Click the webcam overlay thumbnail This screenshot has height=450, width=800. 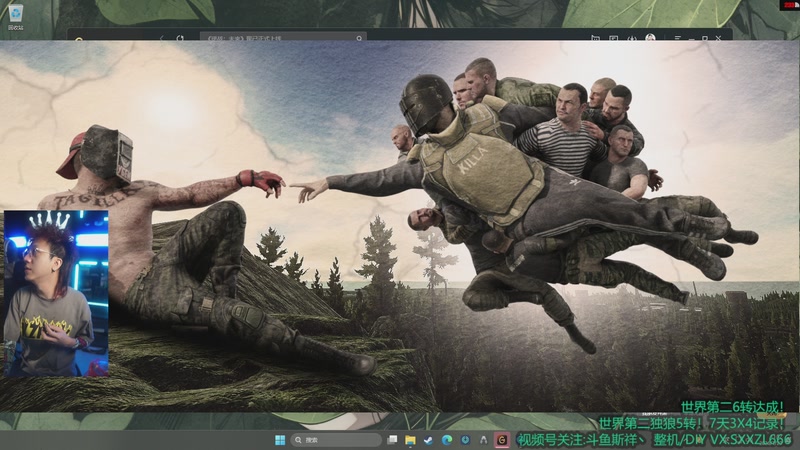pos(56,293)
